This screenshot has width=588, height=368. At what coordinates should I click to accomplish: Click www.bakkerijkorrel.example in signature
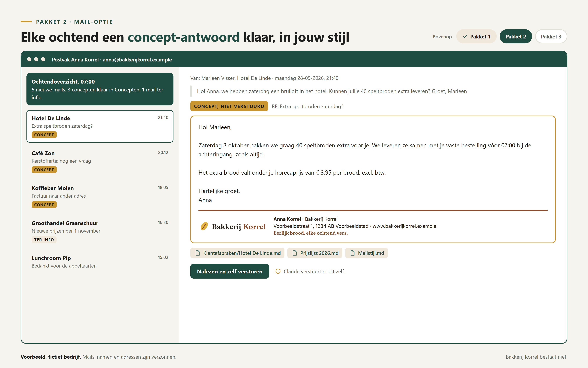(x=404, y=226)
